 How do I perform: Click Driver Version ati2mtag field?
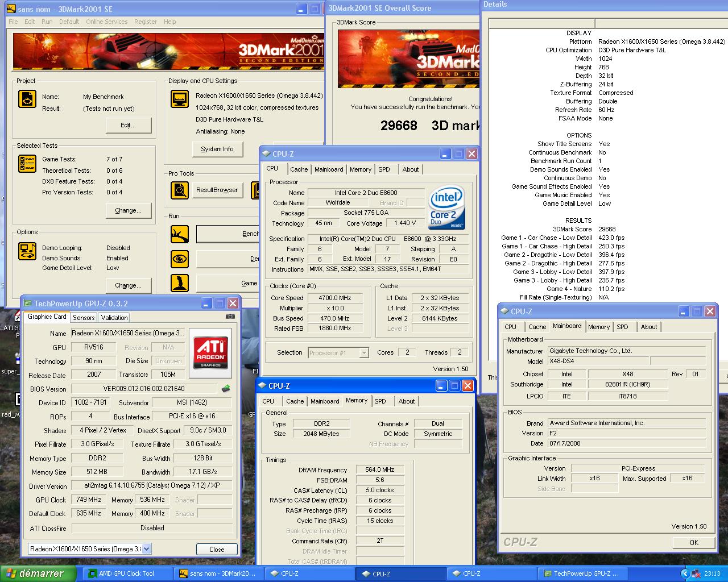(151, 486)
